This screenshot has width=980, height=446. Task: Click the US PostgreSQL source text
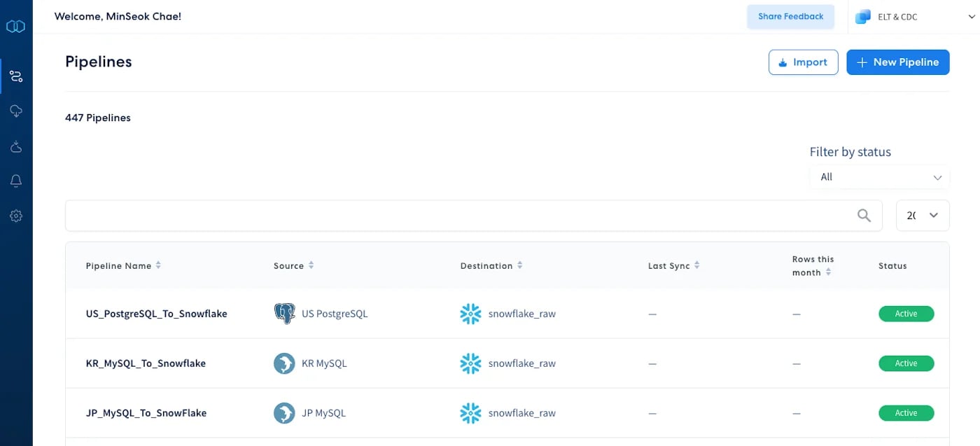pyautogui.click(x=335, y=314)
